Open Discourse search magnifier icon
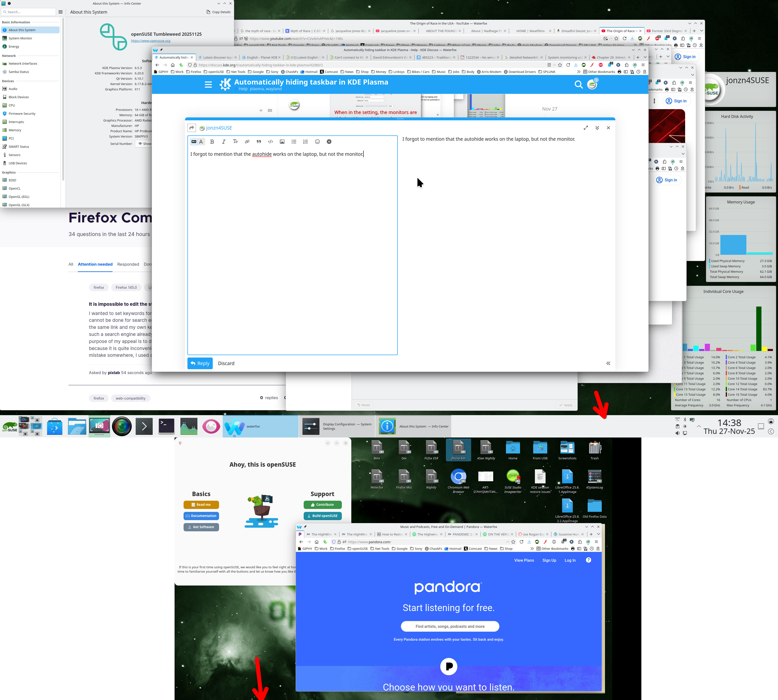Image resolution: width=778 pixels, height=700 pixels. pos(578,84)
